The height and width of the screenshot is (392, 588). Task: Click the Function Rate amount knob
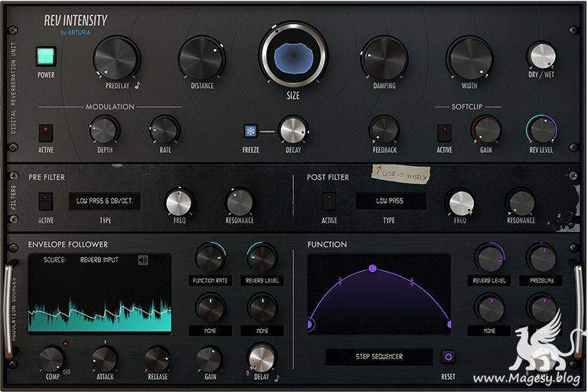click(x=210, y=259)
